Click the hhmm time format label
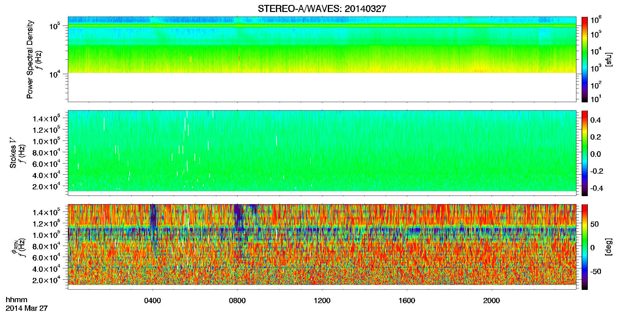This screenshot has height=332, width=644. coord(17,300)
